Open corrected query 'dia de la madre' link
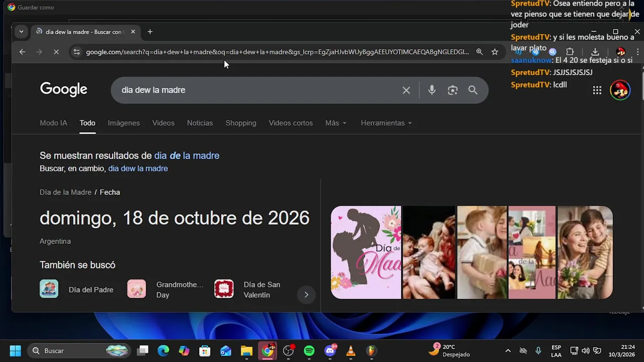Image resolution: width=644 pixels, height=362 pixels. pos(187,155)
